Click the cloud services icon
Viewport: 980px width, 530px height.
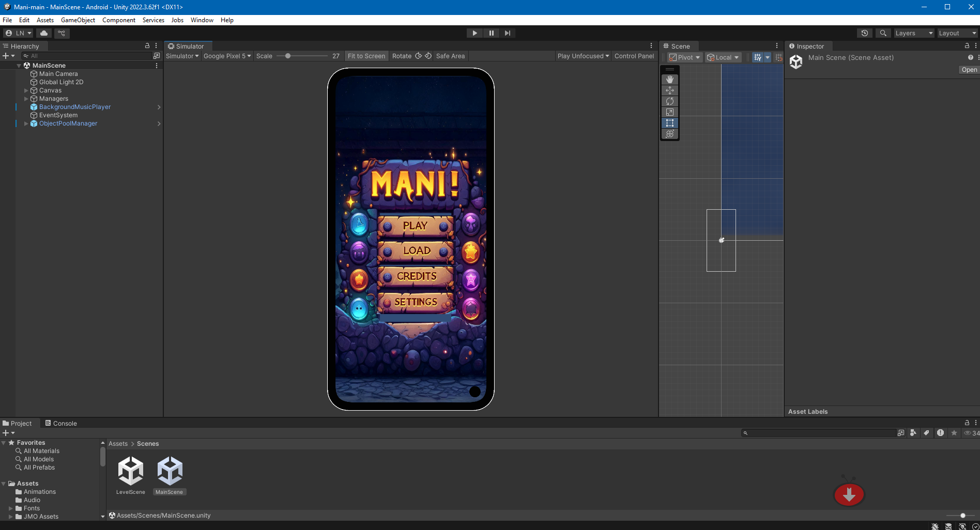(44, 33)
